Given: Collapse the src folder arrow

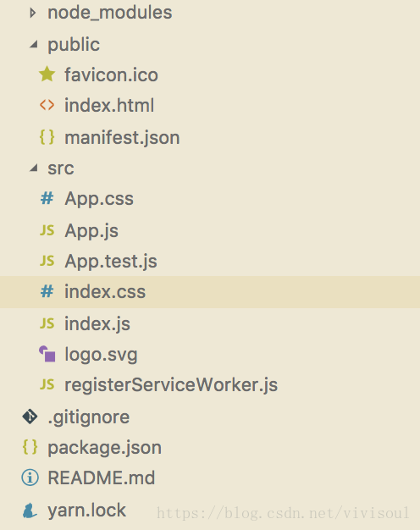Looking at the screenshot, I should coord(33,168).
